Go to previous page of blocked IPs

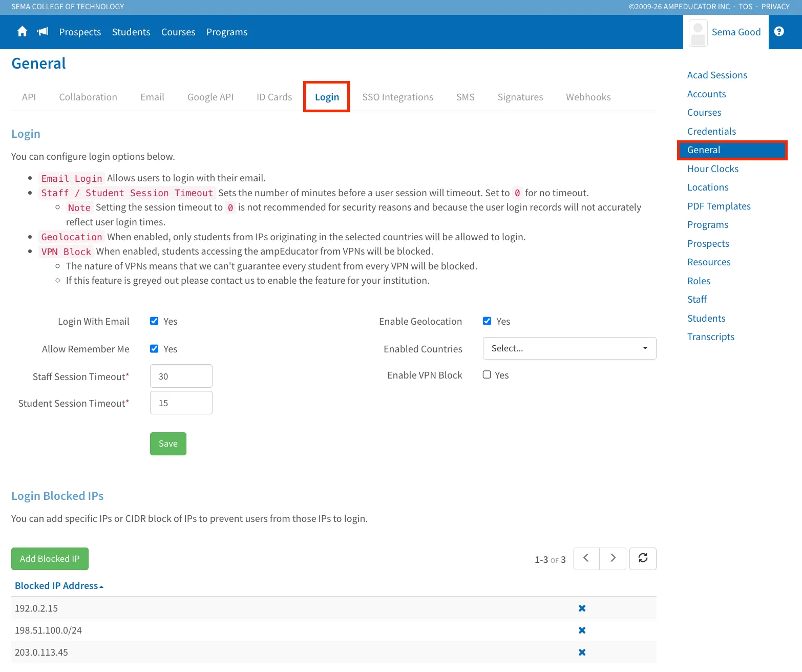[x=586, y=558]
